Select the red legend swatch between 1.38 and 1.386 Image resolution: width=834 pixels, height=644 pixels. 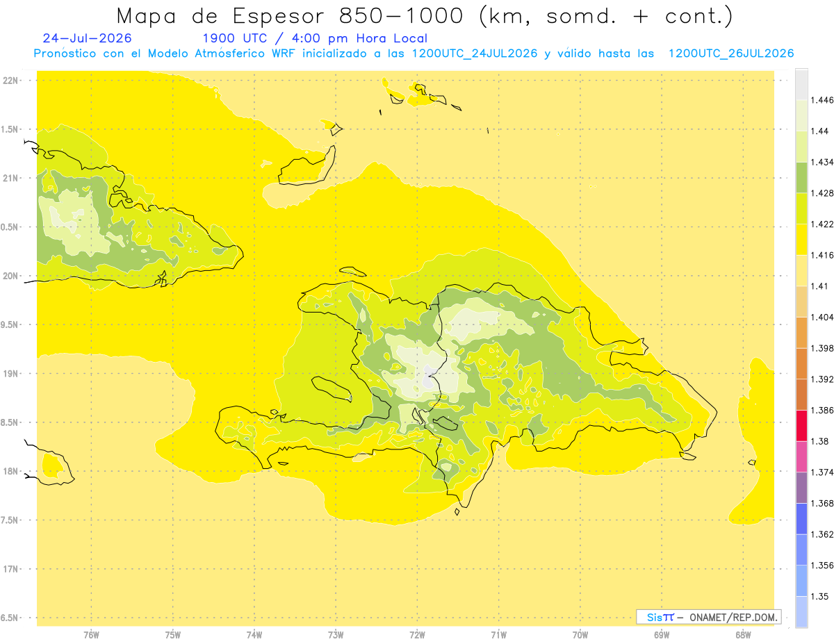click(801, 425)
